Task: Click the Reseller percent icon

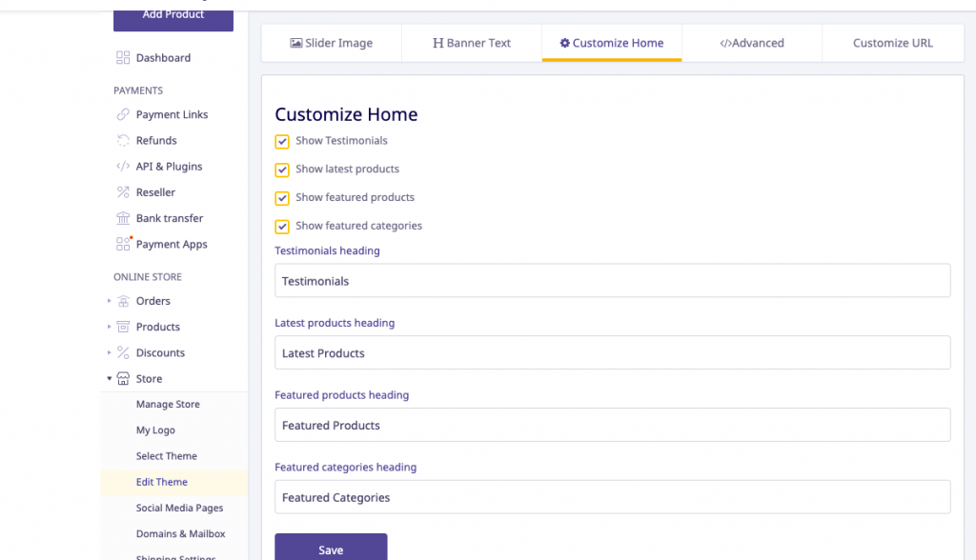Action: pyautogui.click(x=123, y=192)
